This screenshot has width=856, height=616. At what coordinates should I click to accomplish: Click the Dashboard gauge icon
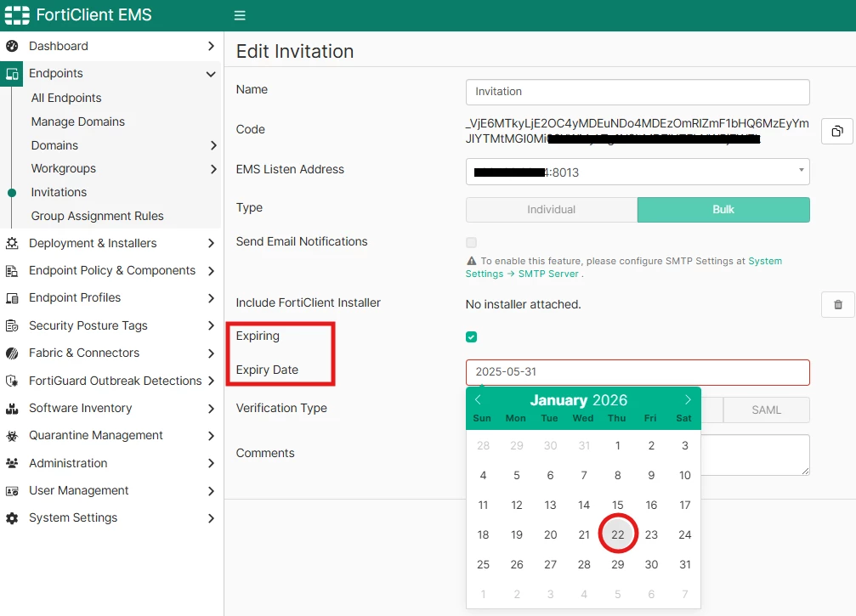point(11,46)
